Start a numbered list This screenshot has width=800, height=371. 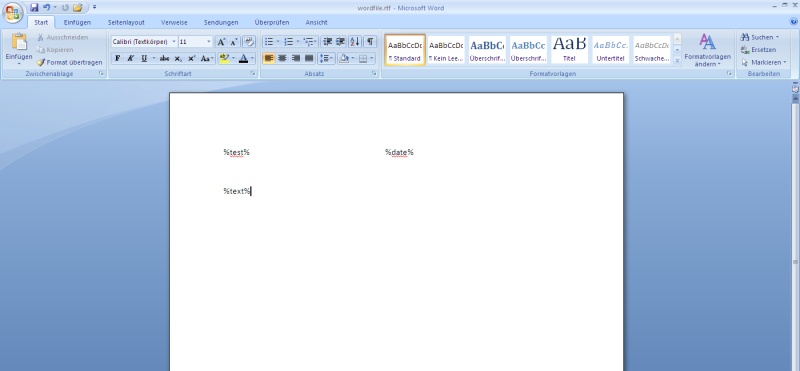[x=288, y=42]
